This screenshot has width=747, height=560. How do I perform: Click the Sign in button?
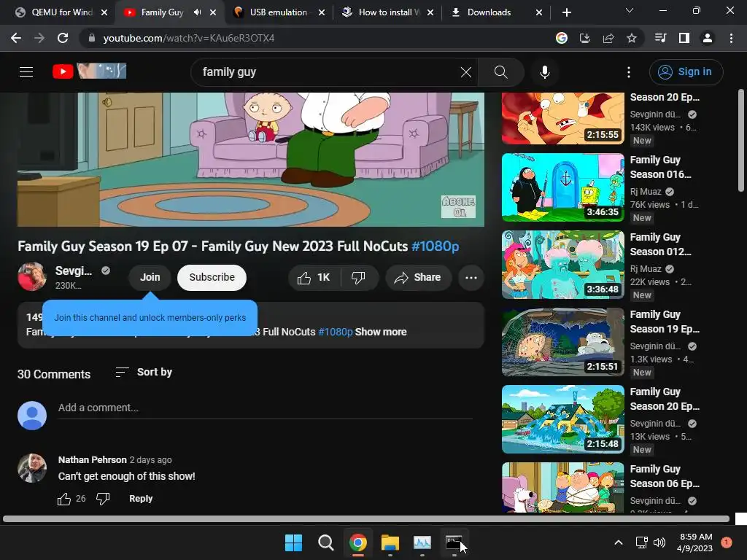(686, 72)
